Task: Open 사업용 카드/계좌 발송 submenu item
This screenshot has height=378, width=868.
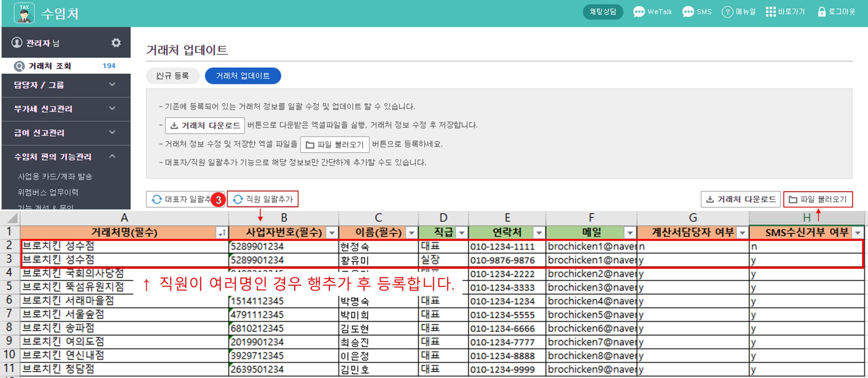Action: 55,176
